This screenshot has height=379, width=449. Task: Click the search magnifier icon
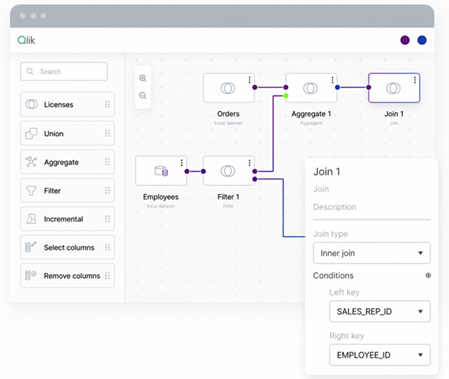[30, 71]
